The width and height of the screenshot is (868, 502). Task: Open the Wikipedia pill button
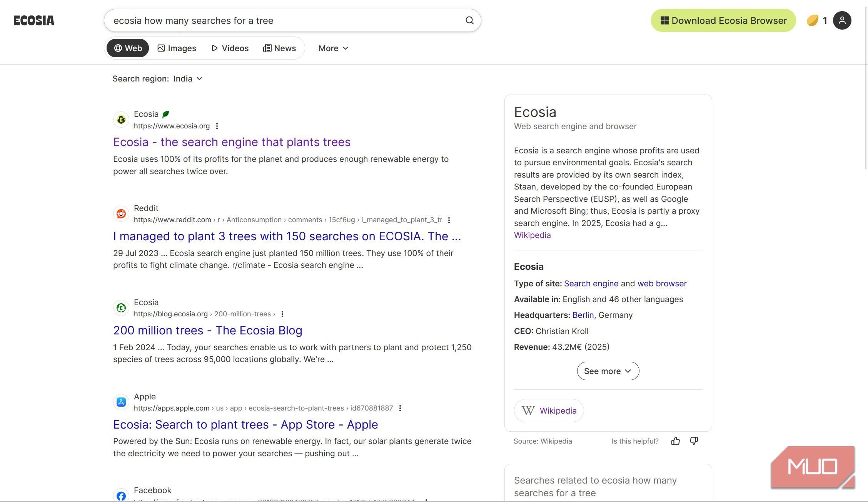click(549, 411)
